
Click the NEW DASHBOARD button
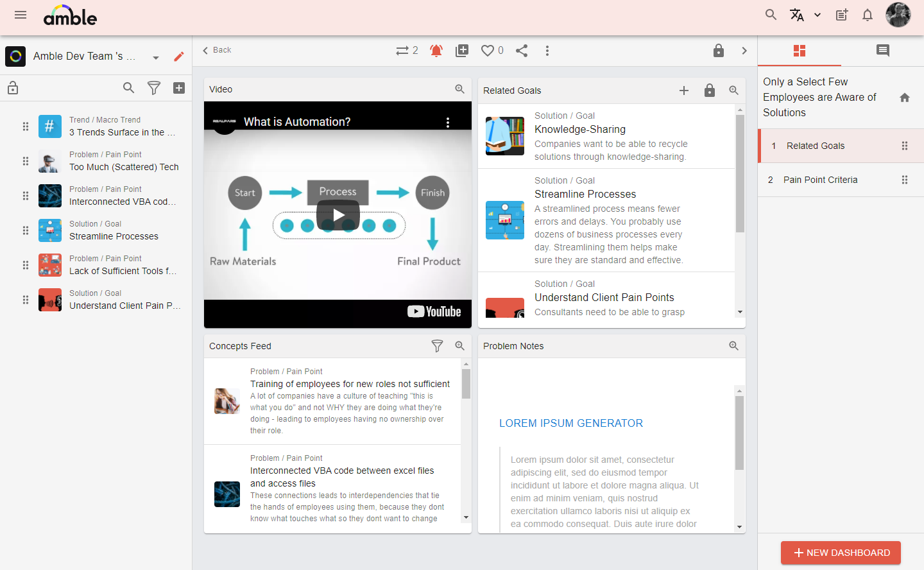[x=841, y=553]
